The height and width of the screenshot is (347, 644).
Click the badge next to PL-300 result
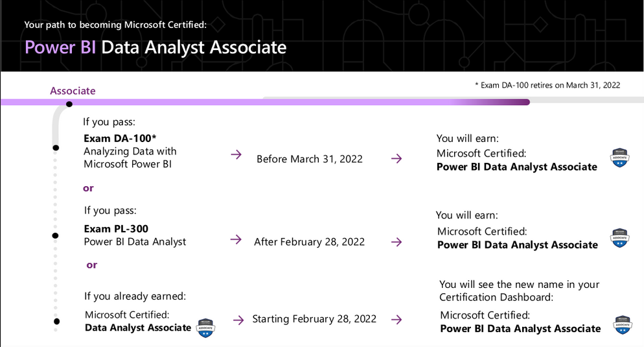(x=620, y=237)
